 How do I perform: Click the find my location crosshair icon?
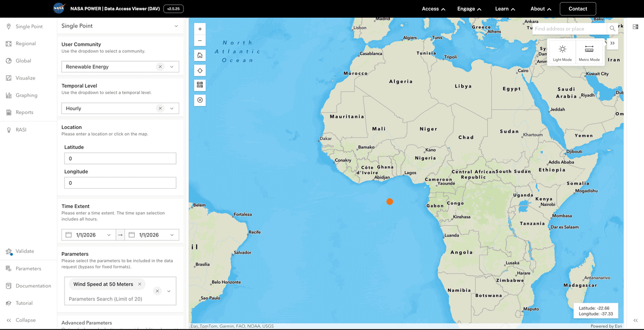(x=200, y=70)
